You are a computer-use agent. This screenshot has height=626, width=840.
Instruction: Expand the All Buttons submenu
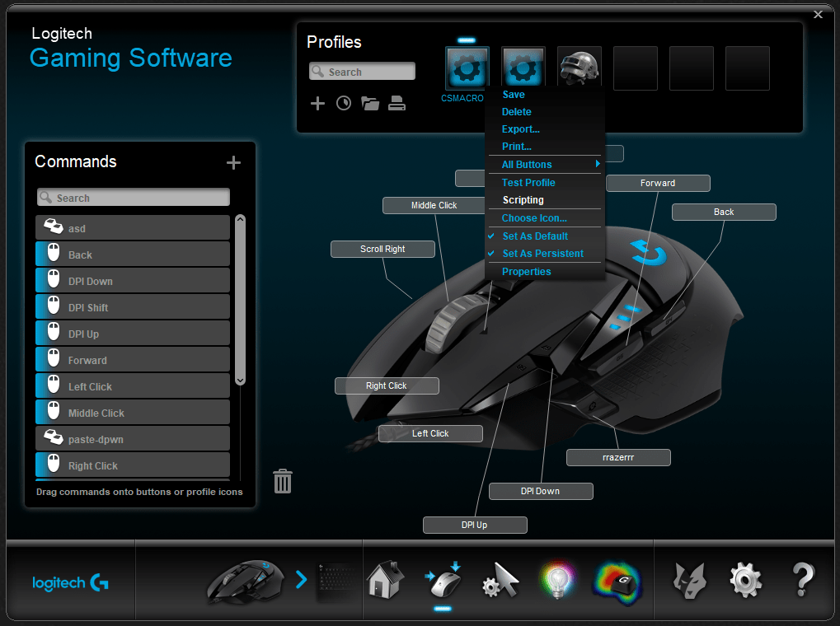tap(545, 165)
